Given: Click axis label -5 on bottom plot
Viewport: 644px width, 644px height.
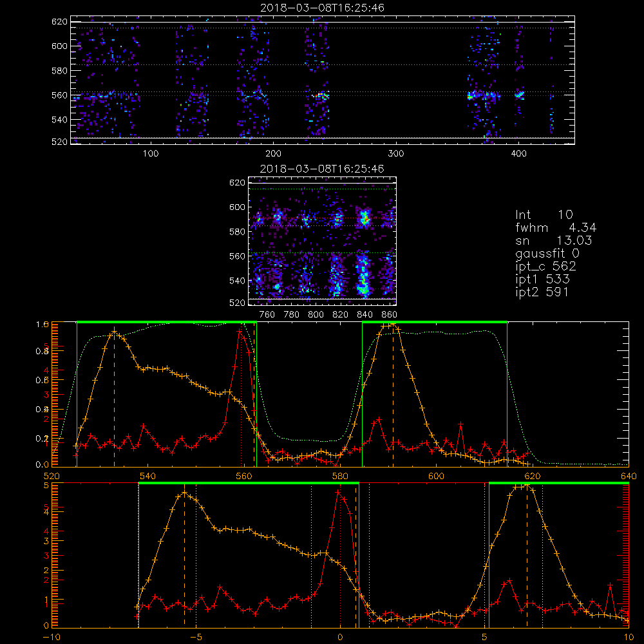Looking at the screenshot, I should tap(196, 638).
